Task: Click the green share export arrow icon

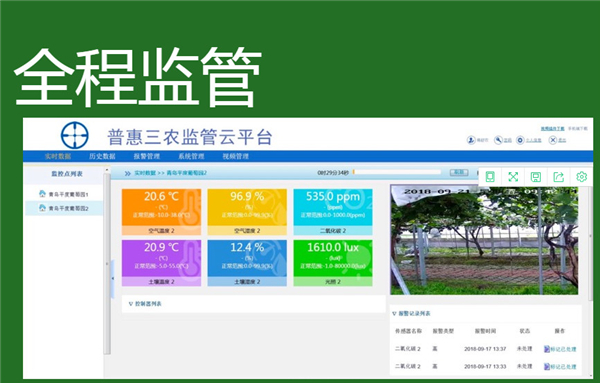Action: pos(559,177)
